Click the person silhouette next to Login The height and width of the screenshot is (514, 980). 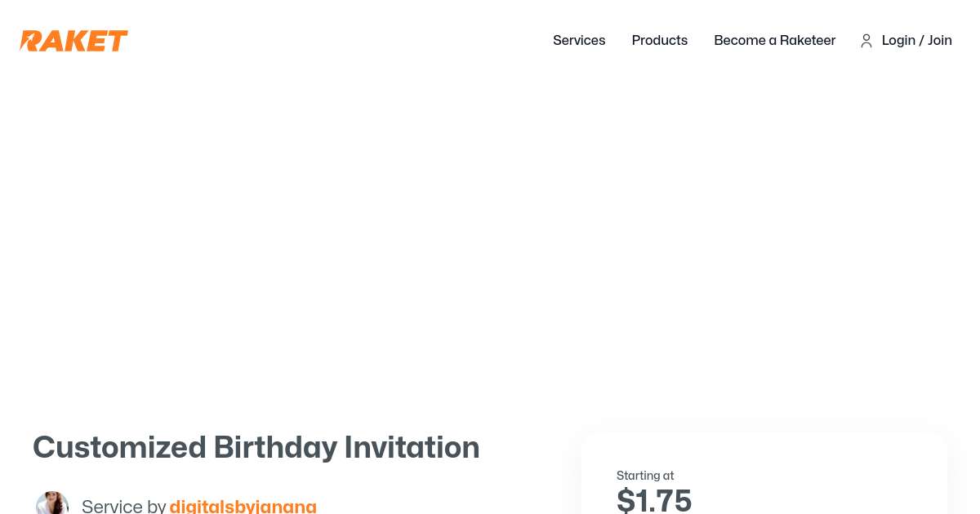[866, 41]
